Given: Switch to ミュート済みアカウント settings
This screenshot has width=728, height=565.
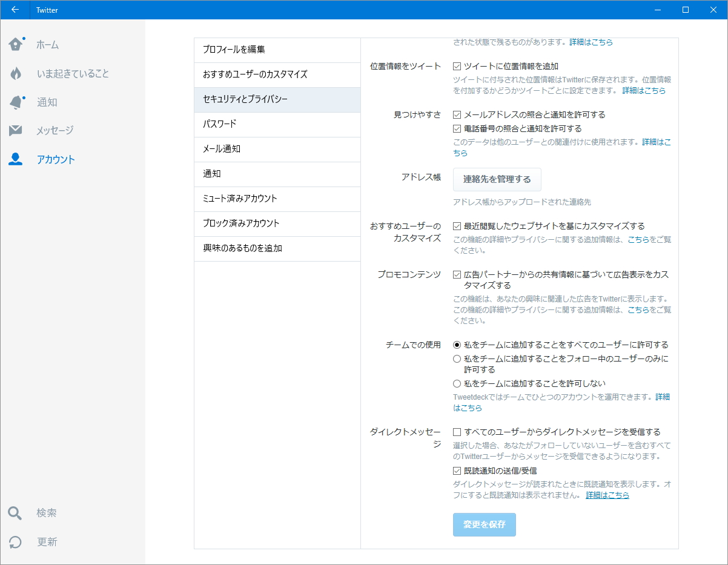Looking at the screenshot, I should 277,199.
